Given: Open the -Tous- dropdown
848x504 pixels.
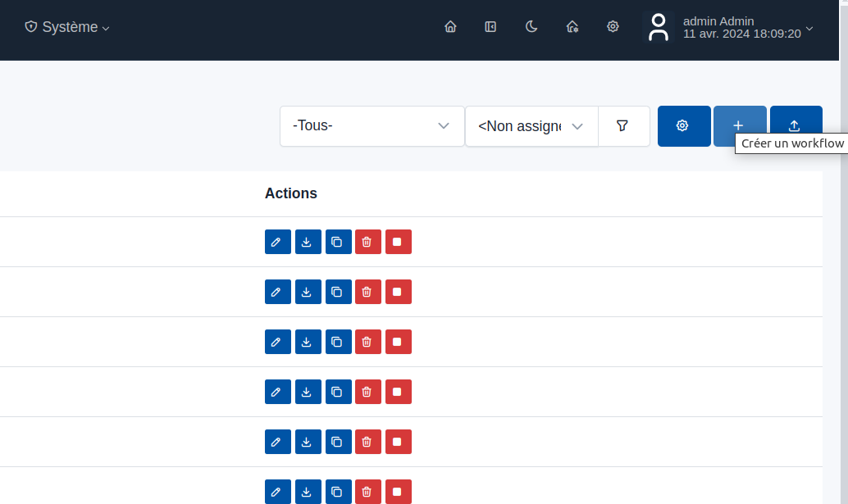Looking at the screenshot, I should point(372,126).
